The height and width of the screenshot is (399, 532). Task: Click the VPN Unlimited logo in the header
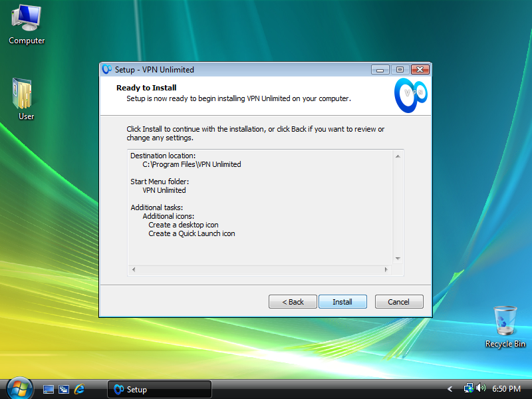pos(410,95)
